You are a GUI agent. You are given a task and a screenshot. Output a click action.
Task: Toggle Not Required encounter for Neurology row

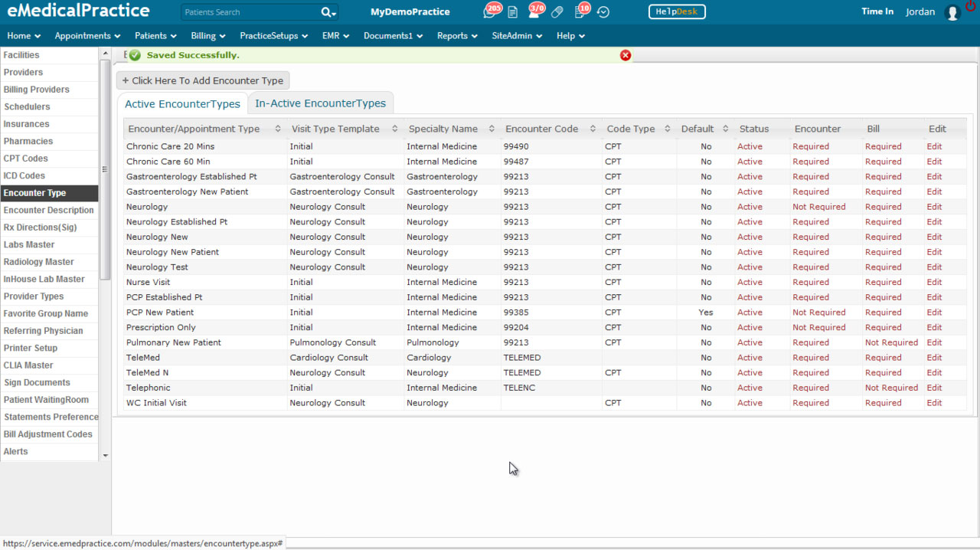click(x=818, y=207)
